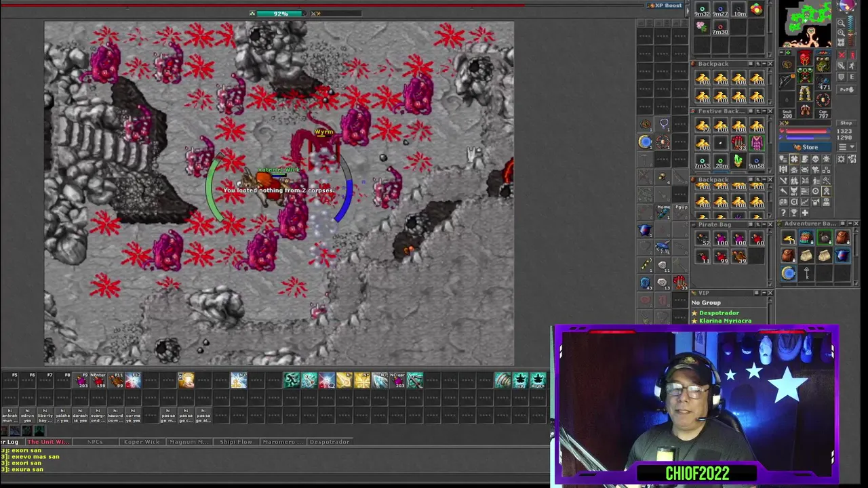Switch to the Despotrador chat tab

pos(330,442)
